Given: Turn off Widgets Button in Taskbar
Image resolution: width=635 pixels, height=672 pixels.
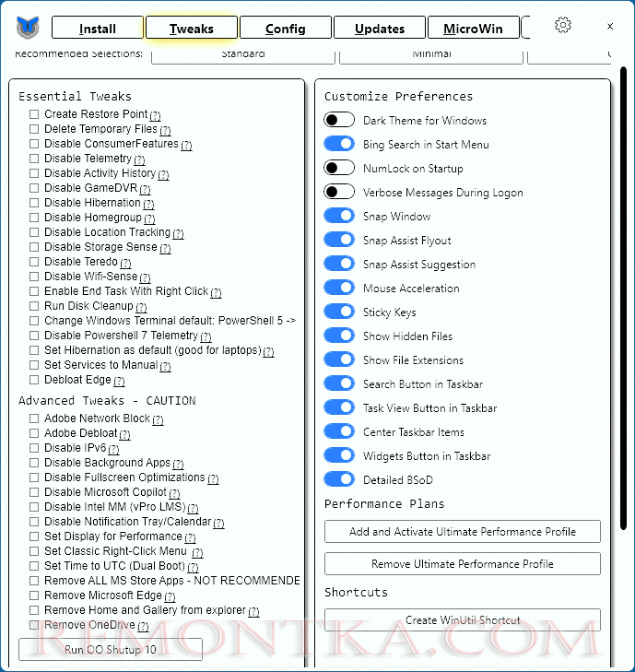Looking at the screenshot, I should [x=339, y=456].
